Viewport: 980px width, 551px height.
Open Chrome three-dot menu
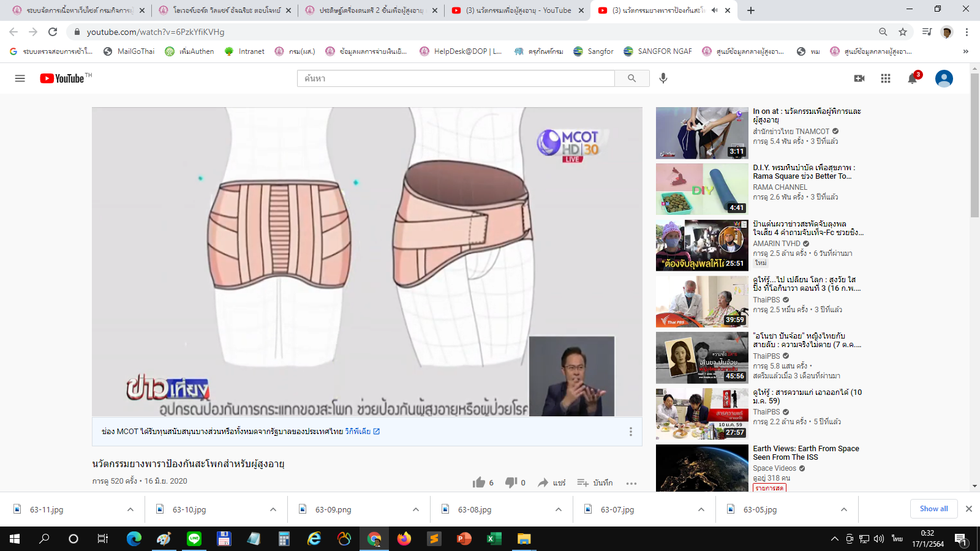click(x=967, y=32)
